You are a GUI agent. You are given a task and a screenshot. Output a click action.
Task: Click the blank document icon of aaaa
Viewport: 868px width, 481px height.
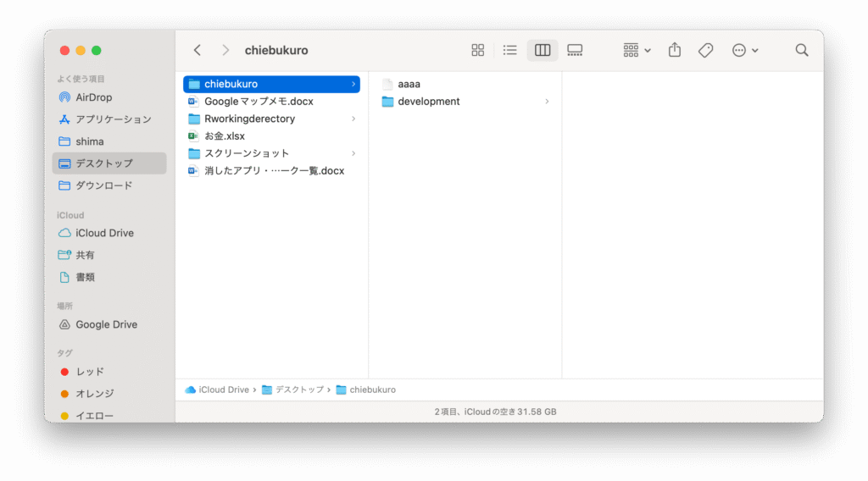pyautogui.click(x=387, y=84)
